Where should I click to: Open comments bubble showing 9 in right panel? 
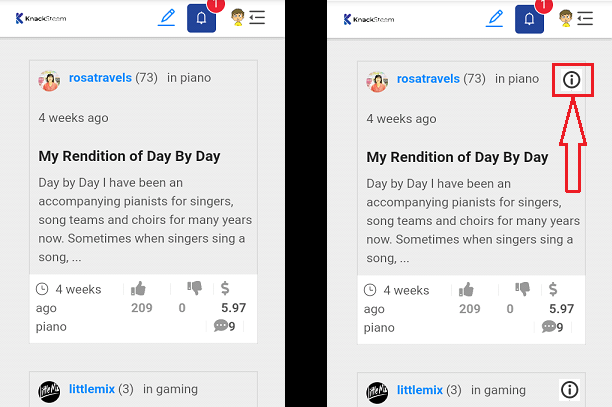[x=552, y=327]
